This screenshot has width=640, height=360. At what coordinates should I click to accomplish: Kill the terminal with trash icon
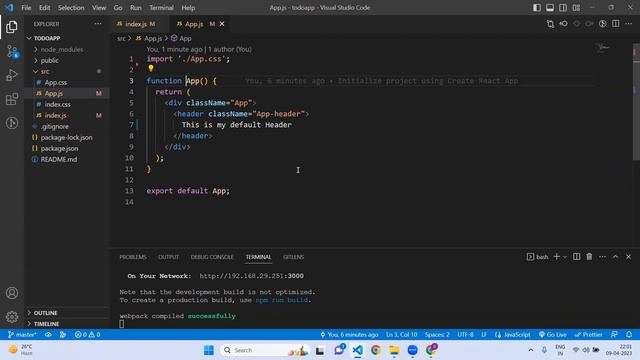click(589, 257)
